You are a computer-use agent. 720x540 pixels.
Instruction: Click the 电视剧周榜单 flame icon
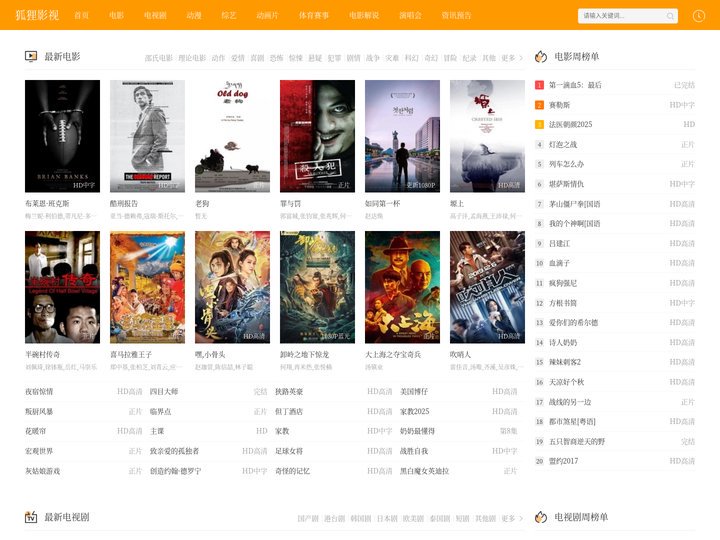pyautogui.click(x=541, y=517)
